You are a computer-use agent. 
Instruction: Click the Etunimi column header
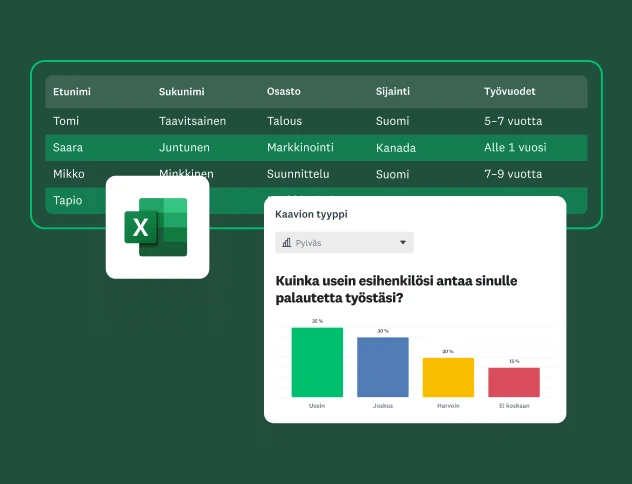click(x=72, y=91)
